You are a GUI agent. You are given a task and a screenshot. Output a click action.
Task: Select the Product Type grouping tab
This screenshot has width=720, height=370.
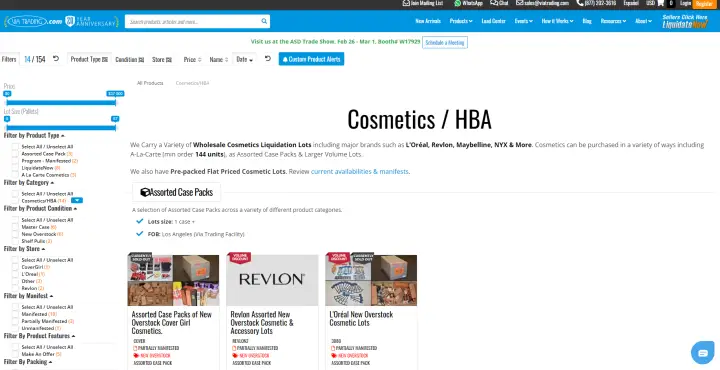click(x=89, y=59)
